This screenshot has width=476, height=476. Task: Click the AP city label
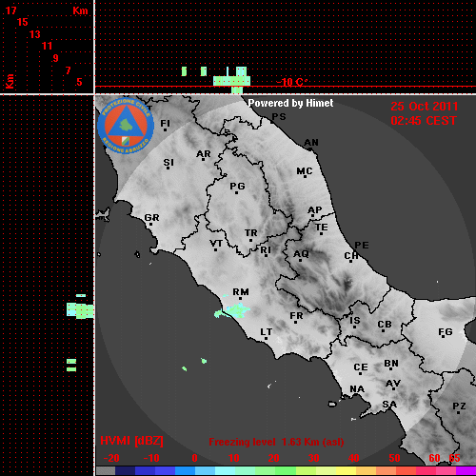coord(314,210)
